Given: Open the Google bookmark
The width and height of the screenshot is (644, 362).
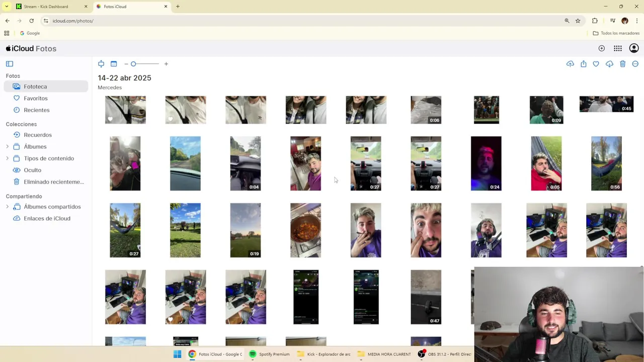Looking at the screenshot, I should (x=30, y=33).
